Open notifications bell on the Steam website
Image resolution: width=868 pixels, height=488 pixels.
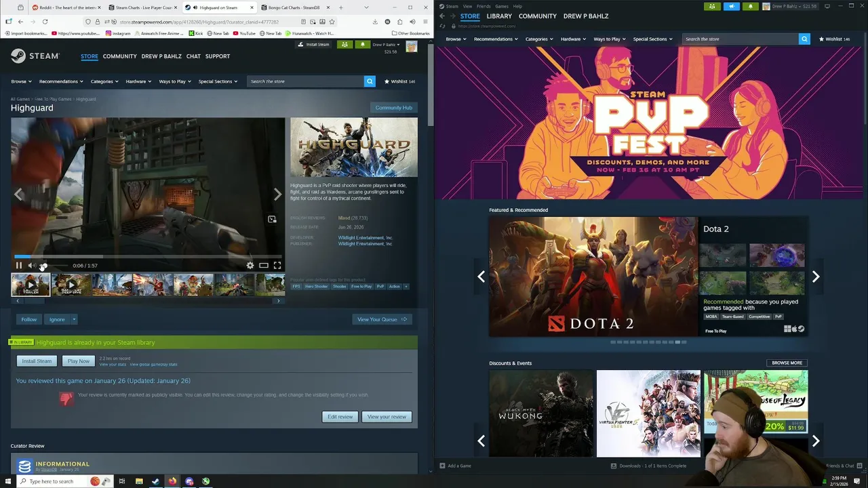pos(362,45)
